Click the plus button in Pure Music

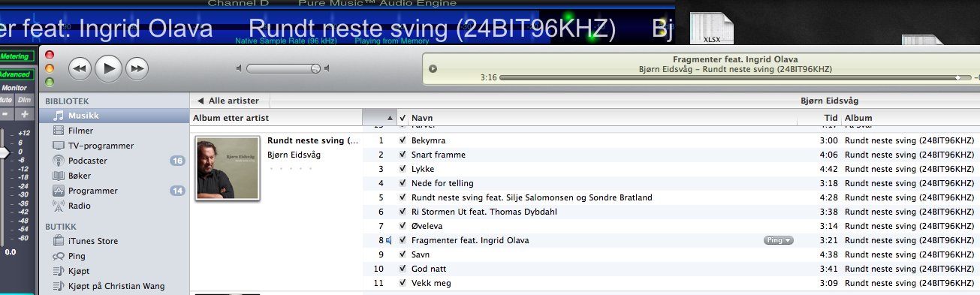tap(25, 114)
